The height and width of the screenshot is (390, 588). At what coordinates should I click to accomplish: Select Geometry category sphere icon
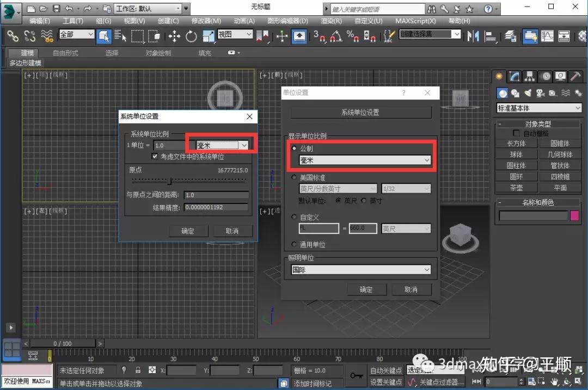click(503, 93)
